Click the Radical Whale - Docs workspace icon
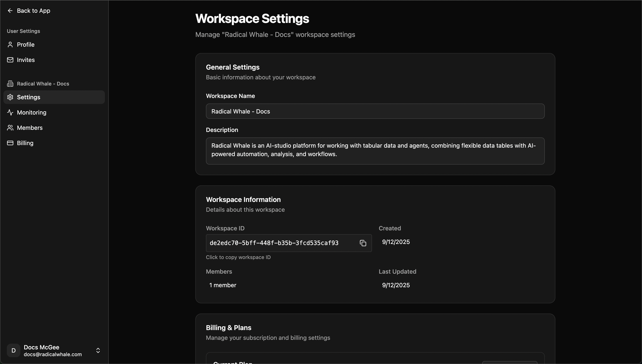 [10, 84]
